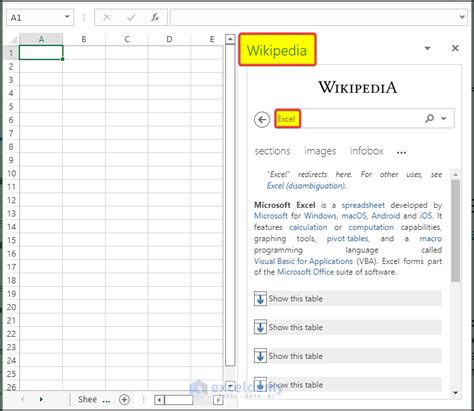Click the select-all corner triangle of the sheet
This screenshot has width=474, height=411.
tap(13, 40)
